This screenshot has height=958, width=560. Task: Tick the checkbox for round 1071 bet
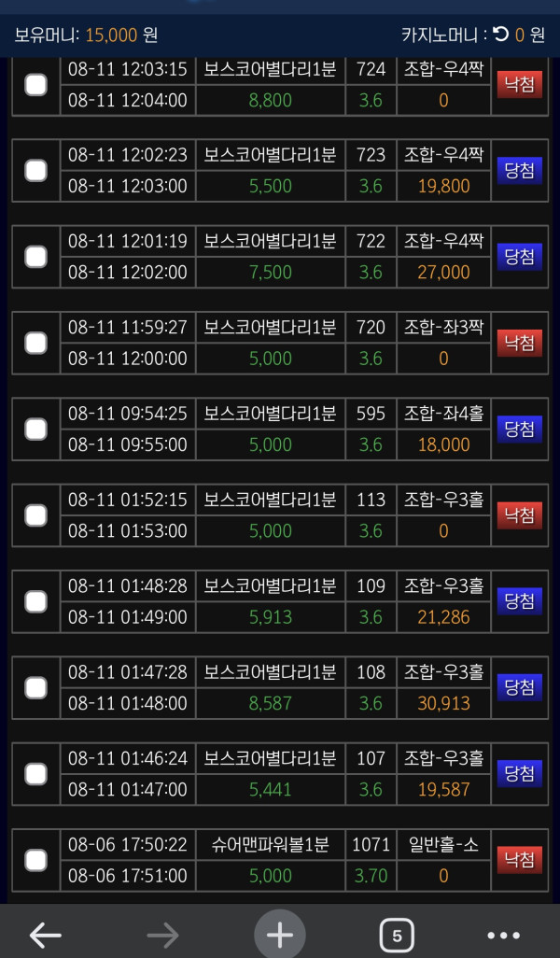[x=35, y=859]
